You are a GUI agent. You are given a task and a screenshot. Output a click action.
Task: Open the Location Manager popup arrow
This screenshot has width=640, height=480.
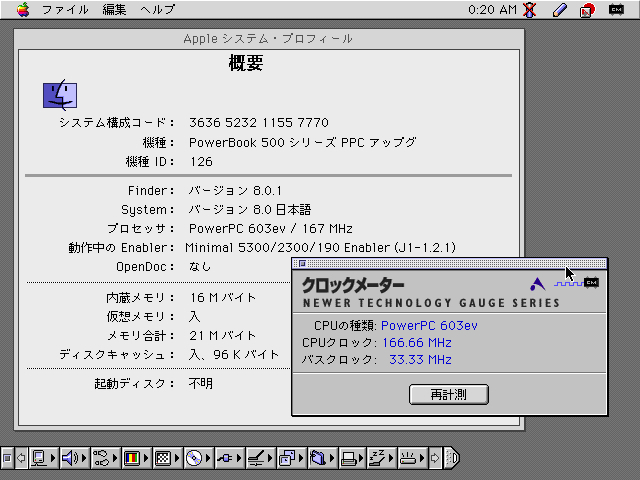click(115, 458)
